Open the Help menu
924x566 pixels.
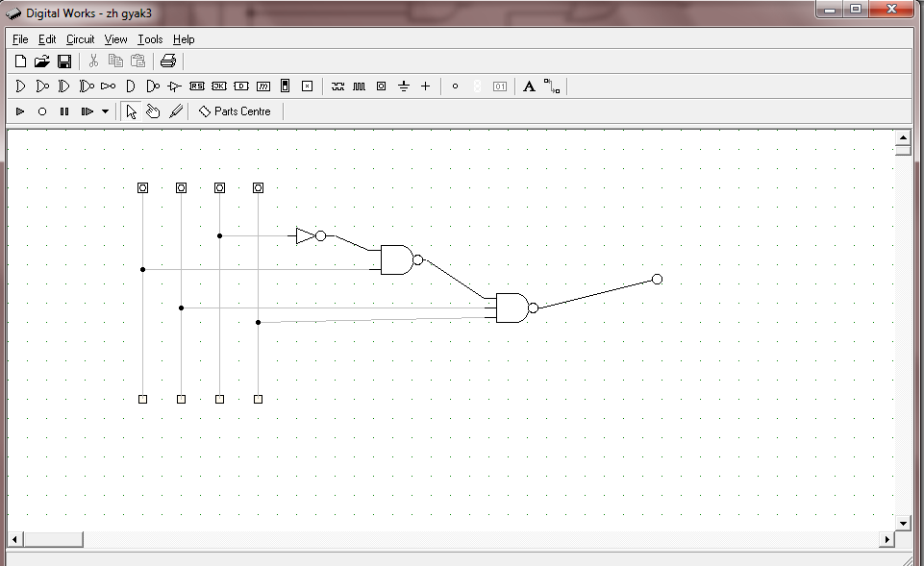184,39
